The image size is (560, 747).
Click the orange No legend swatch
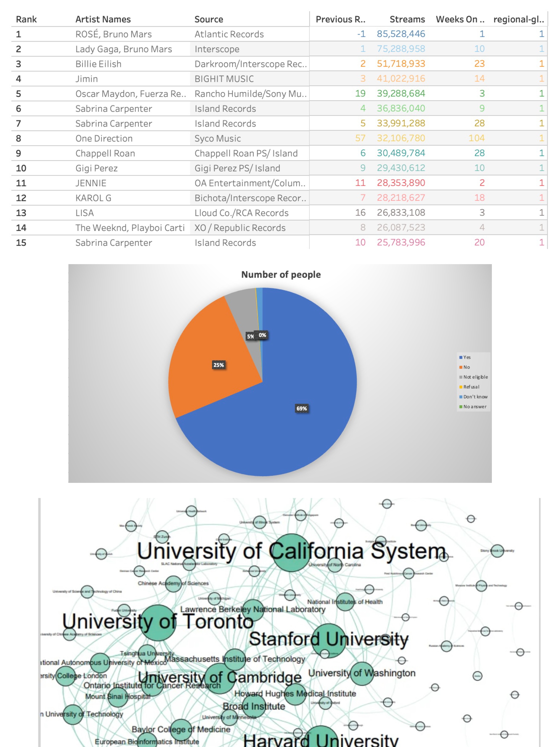[461, 367]
